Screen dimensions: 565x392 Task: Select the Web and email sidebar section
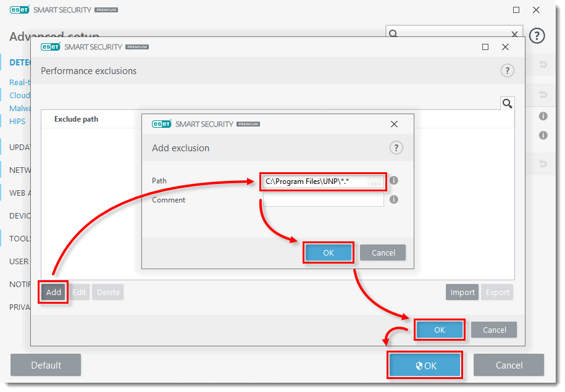coord(20,193)
